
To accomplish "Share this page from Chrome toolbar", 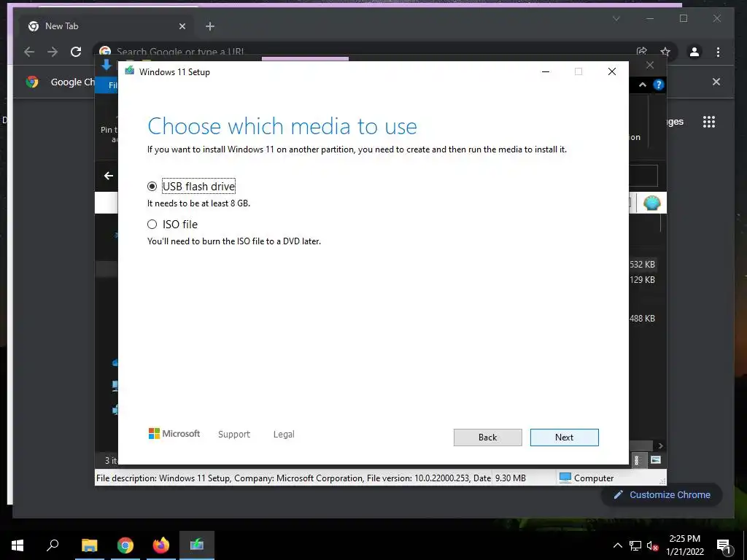I will [642, 52].
